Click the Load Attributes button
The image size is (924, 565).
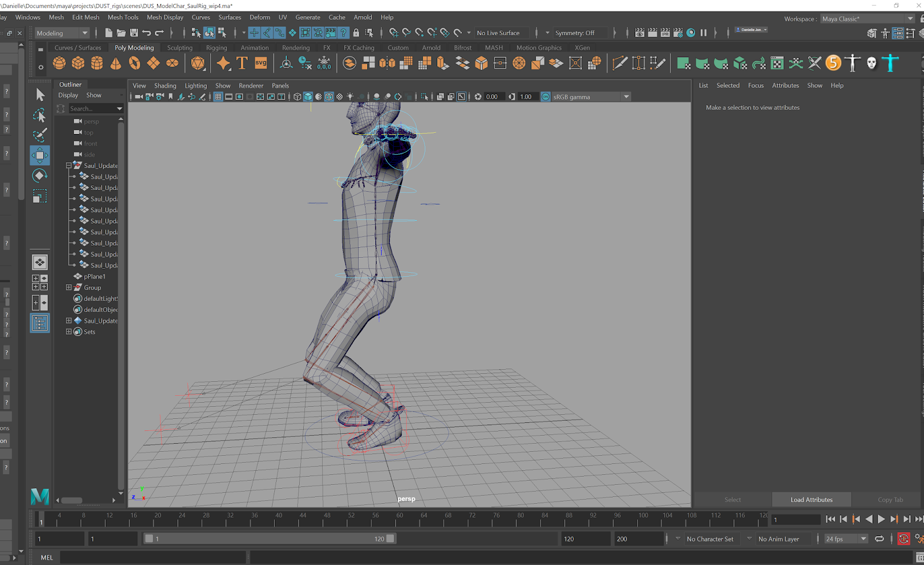pyautogui.click(x=811, y=500)
